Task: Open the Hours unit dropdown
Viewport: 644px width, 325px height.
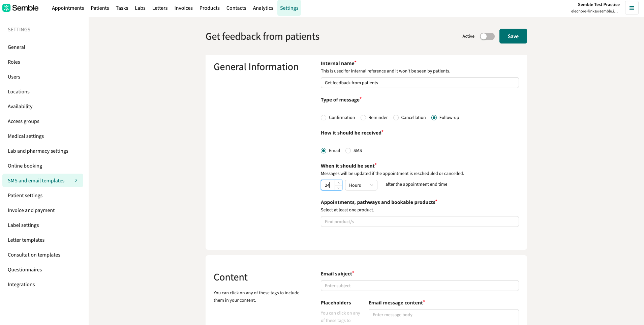Action: 361,185
